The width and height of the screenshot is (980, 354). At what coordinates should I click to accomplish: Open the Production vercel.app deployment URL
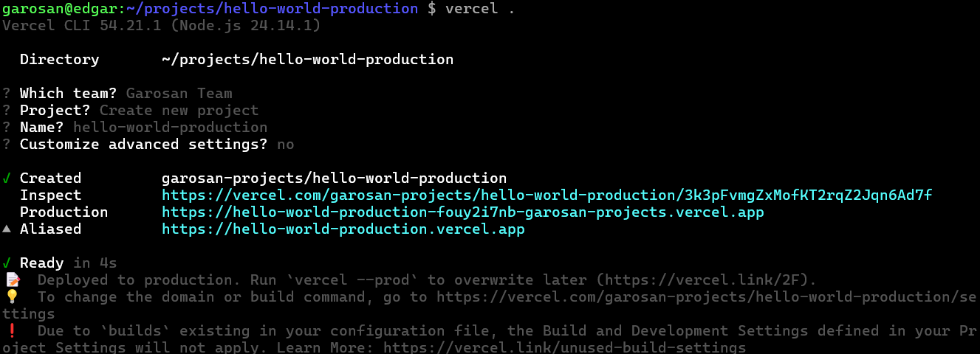462,212
